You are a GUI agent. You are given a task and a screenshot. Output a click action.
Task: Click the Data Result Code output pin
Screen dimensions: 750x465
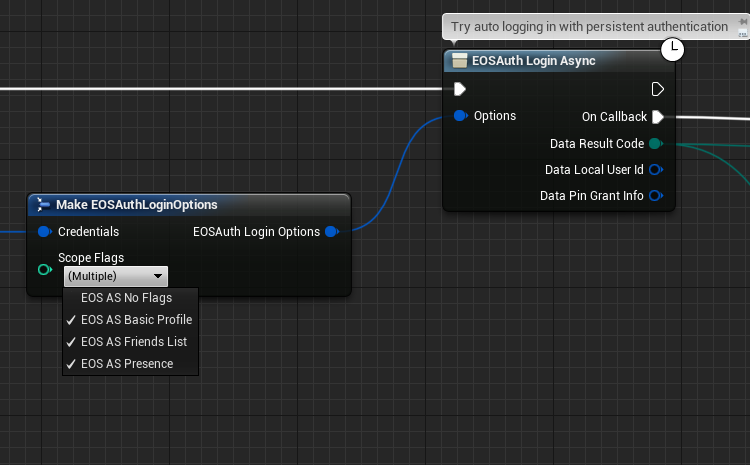pos(655,144)
